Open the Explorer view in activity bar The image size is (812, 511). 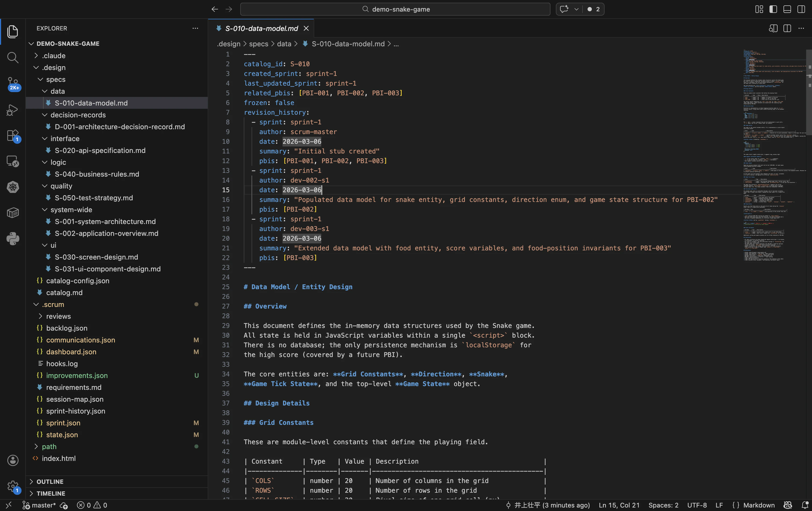tap(12, 32)
